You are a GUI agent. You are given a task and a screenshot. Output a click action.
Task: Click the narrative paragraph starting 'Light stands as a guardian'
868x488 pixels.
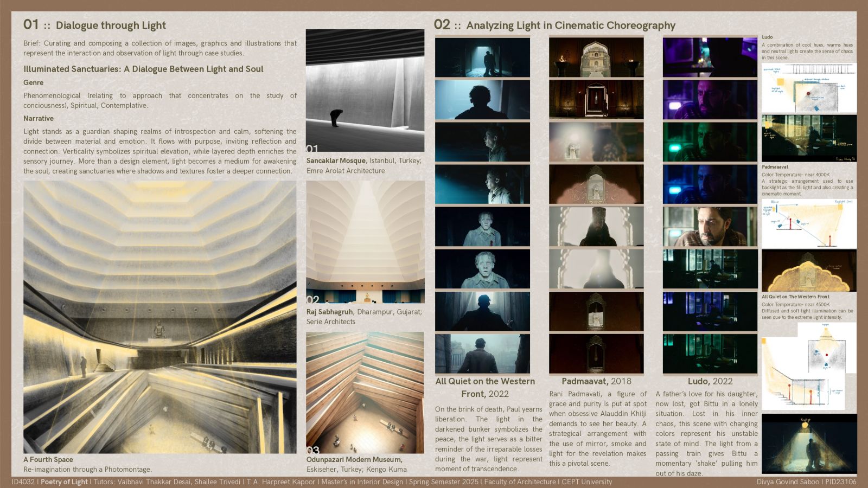[160, 151]
